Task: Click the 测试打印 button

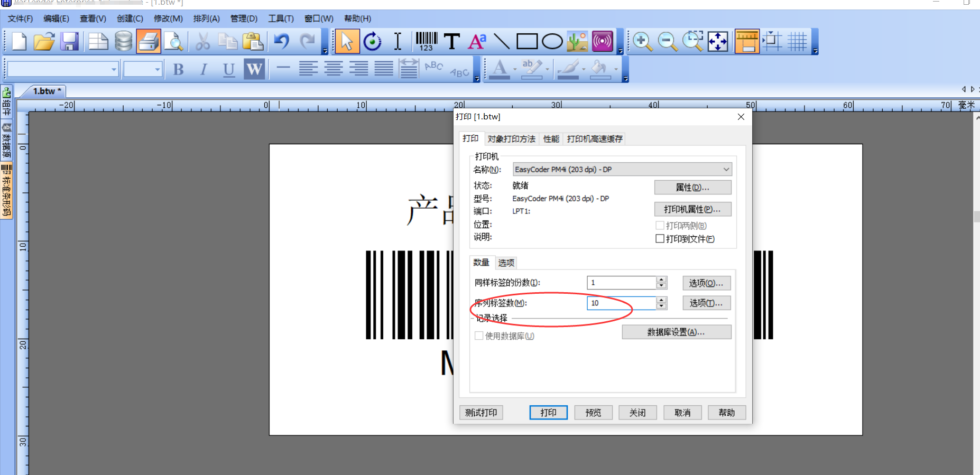Action: click(x=481, y=412)
